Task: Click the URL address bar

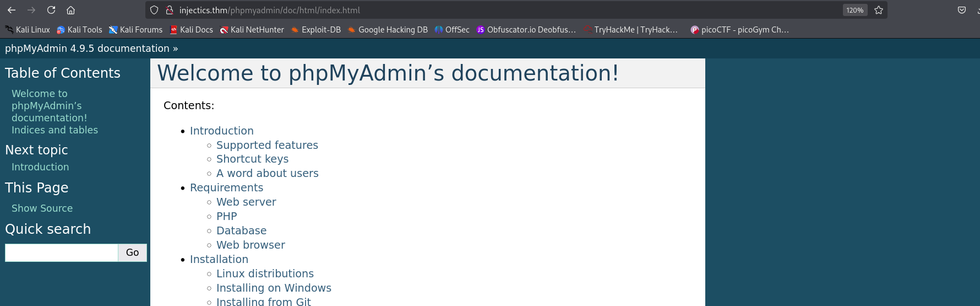Action: (496, 10)
